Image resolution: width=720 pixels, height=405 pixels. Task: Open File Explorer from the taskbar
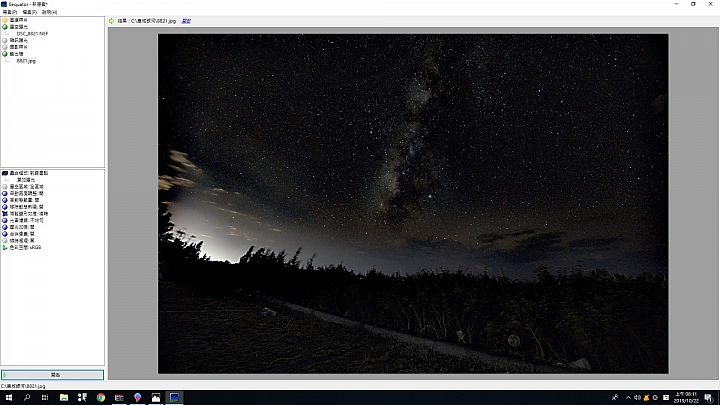(64, 398)
